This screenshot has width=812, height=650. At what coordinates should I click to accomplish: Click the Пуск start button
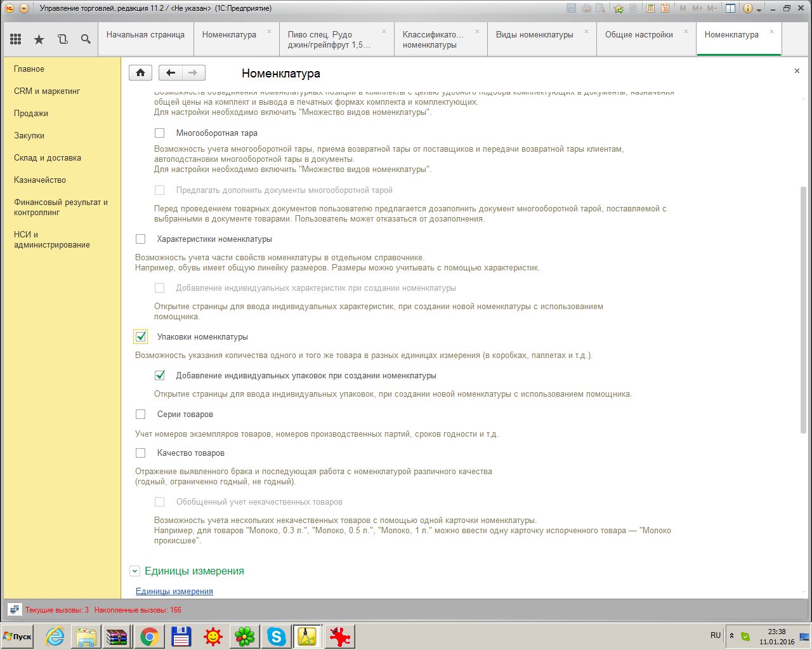(x=18, y=637)
